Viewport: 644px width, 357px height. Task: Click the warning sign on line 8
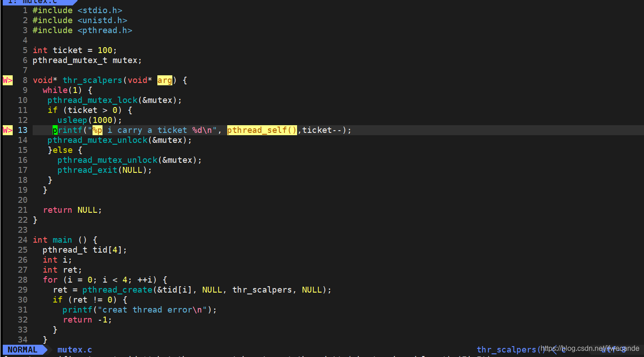coord(8,80)
